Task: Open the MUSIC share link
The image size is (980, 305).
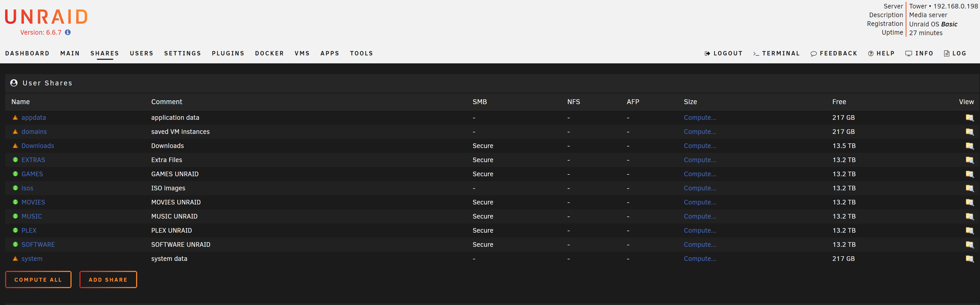Action: coord(32,216)
